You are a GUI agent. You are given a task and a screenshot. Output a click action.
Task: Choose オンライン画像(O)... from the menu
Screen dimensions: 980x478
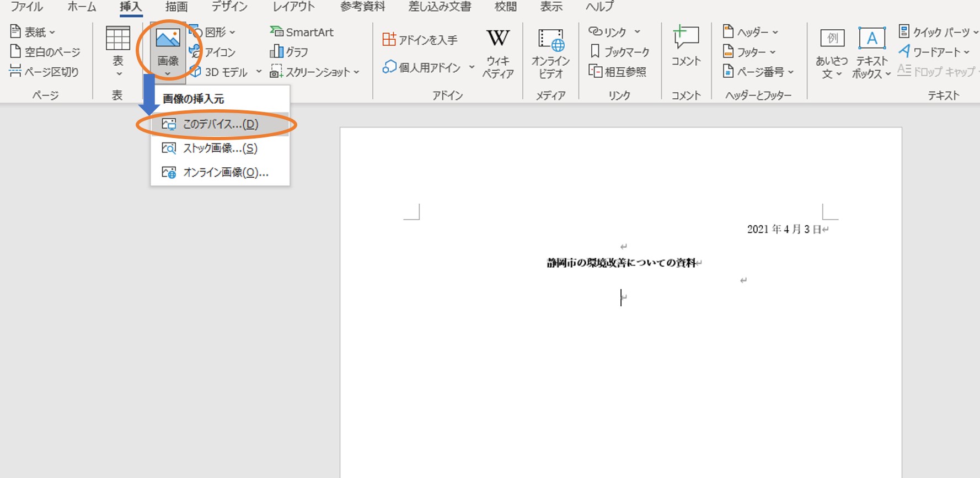pyautogui.click(x=220, y=172)
